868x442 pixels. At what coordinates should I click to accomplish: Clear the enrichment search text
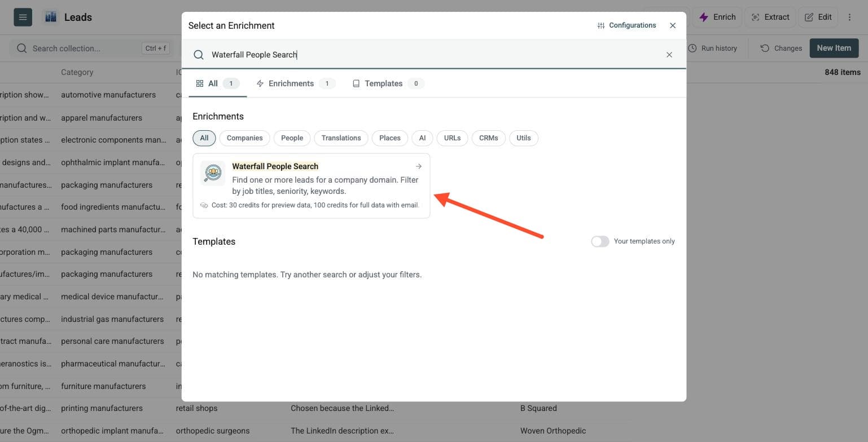pos(669,55)
